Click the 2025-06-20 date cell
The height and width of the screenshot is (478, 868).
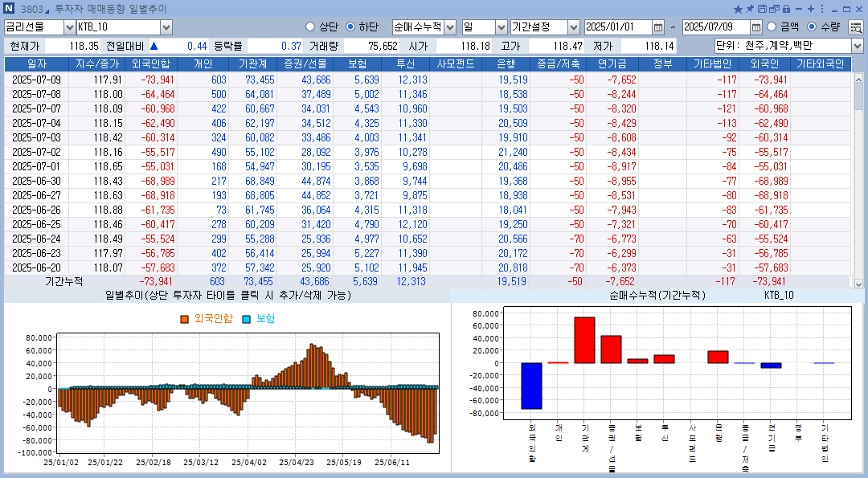(36, 268)
